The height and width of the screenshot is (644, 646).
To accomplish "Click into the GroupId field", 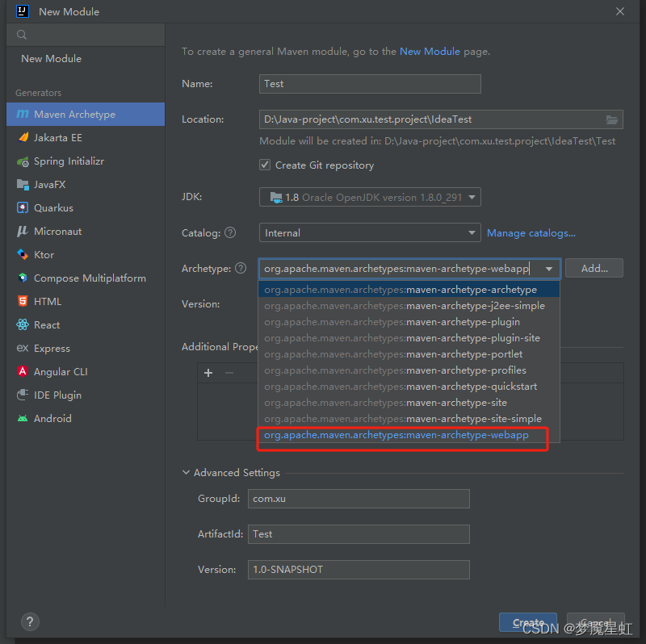I will pos(359,499).
